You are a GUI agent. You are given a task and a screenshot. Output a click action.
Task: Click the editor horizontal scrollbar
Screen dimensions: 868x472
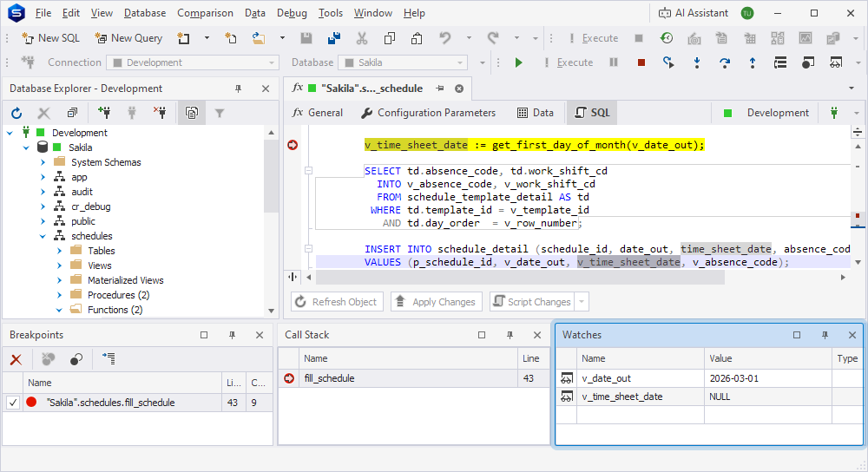(x=520, y=278)
